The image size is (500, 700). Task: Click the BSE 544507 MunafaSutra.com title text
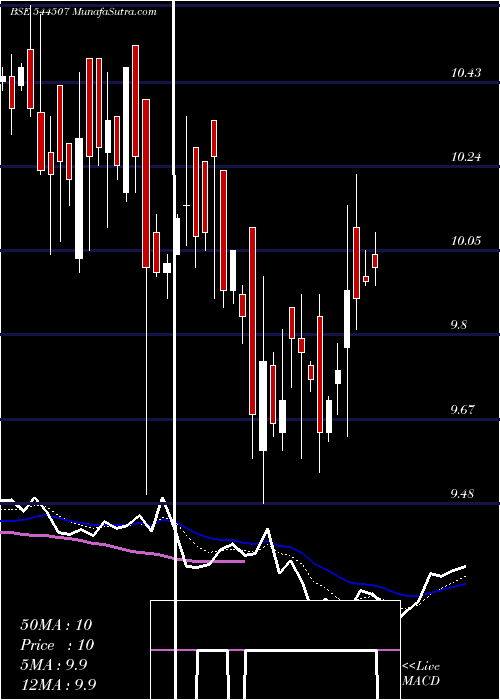click(x=83, y=12)
